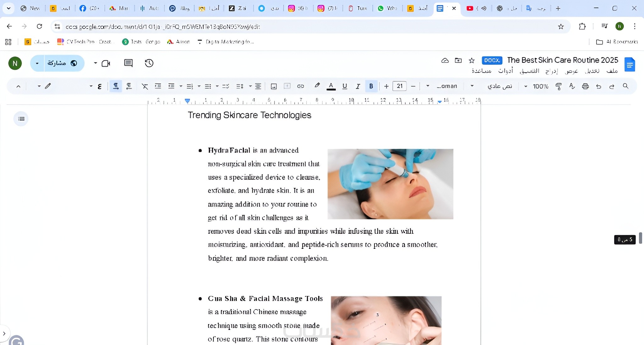Click the paint format roller icon
The image size is (644, 345).
pyautogui.click(x=558, y=86)
